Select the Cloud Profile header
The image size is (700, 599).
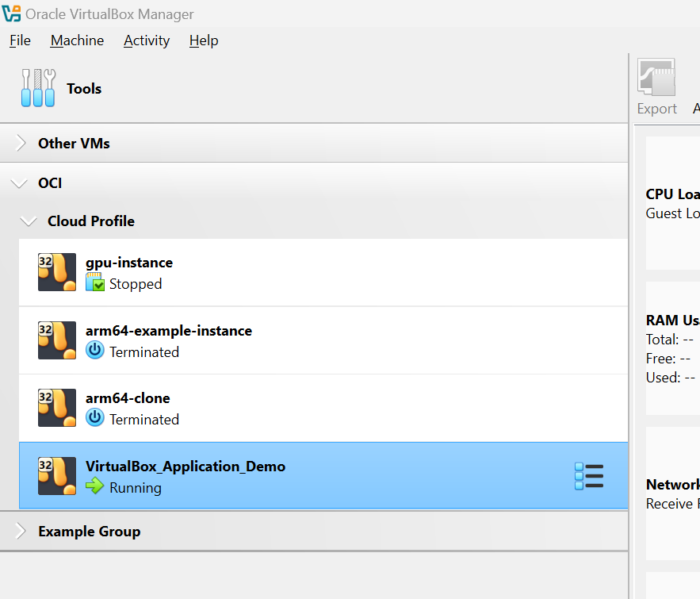(314, 221)
